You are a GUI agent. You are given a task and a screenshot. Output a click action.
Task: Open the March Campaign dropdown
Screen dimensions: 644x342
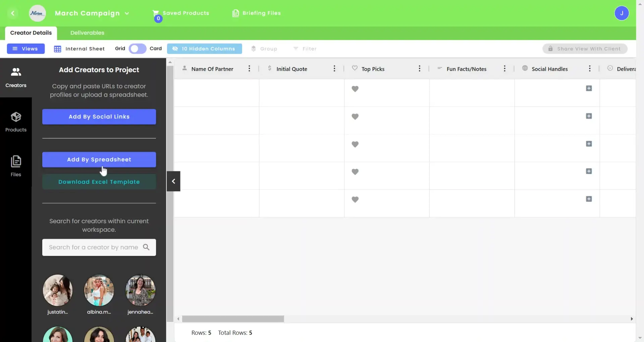tap(127, 13)
